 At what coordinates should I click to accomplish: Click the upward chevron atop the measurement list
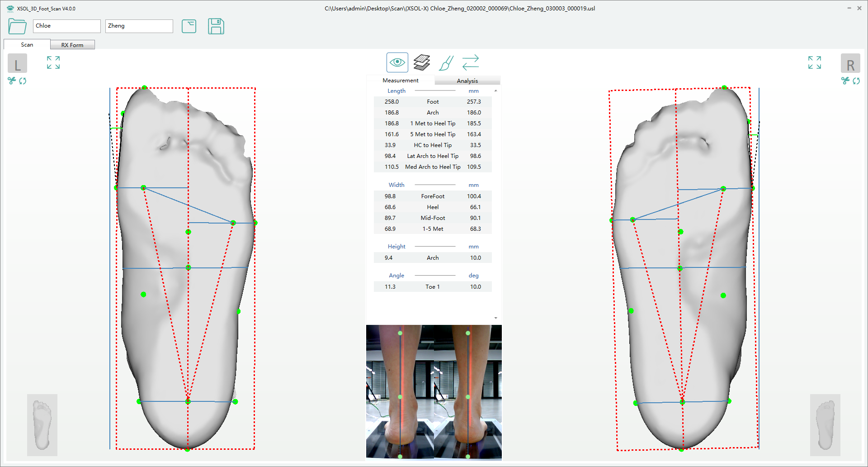(x=495, y=90)
